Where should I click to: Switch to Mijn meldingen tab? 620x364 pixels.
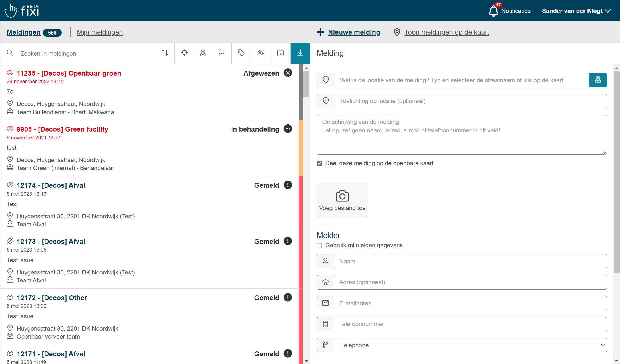(100, 32)
